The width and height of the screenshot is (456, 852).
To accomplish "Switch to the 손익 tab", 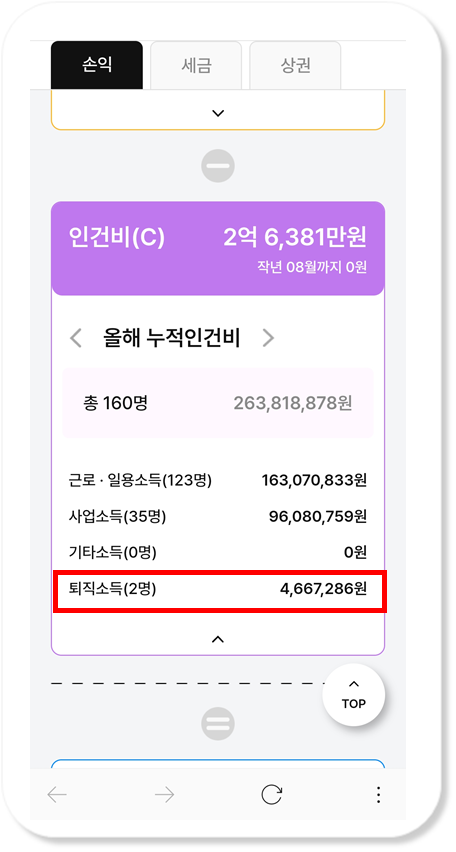I will [97, 65].
